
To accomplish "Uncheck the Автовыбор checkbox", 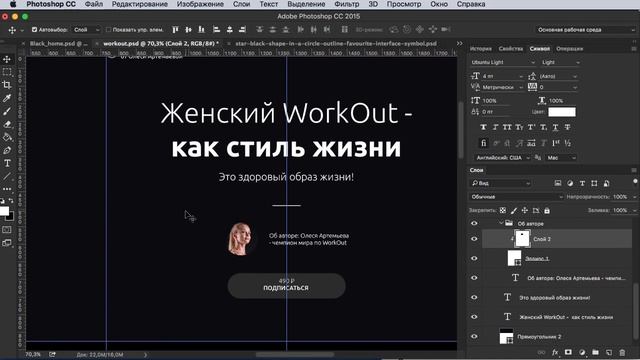I will tap(34, 29).
